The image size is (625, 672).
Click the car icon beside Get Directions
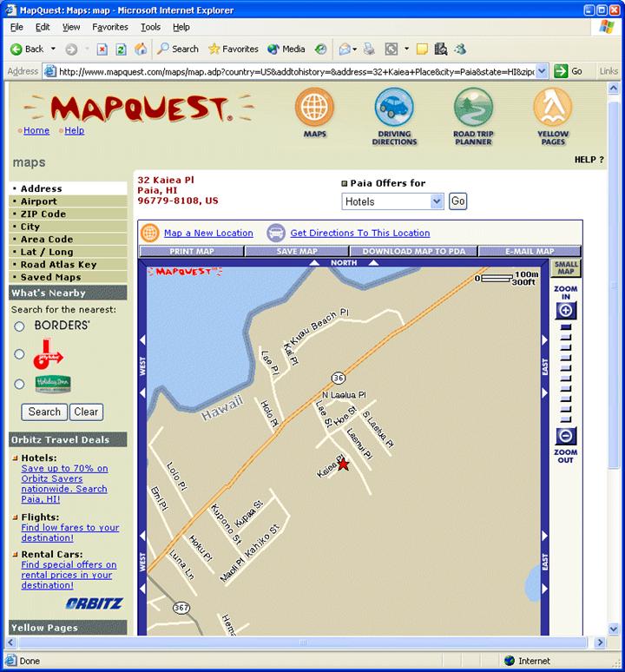(x=276, y=233)
